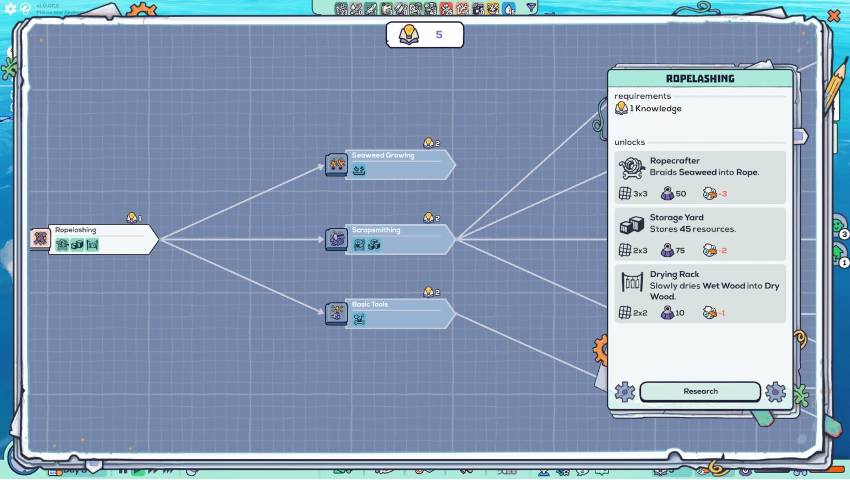Open the Scrapsmithing research node
This screenshot has width=850, height=480.
click(400, 239)
